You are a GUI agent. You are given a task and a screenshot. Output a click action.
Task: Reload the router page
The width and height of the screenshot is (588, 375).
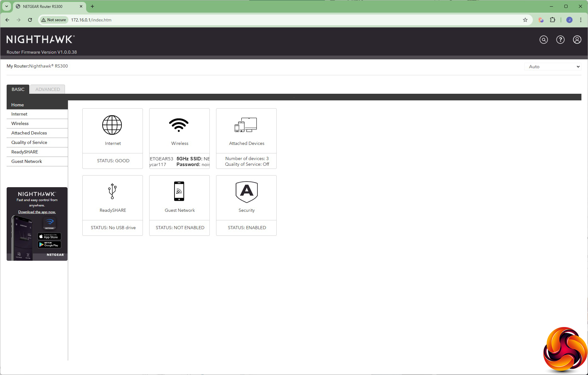tap(30, 20)
